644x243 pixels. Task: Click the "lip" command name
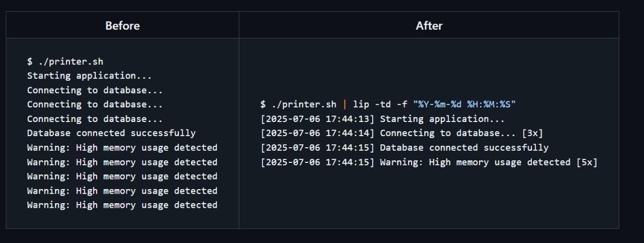click(x=361, y=105)
